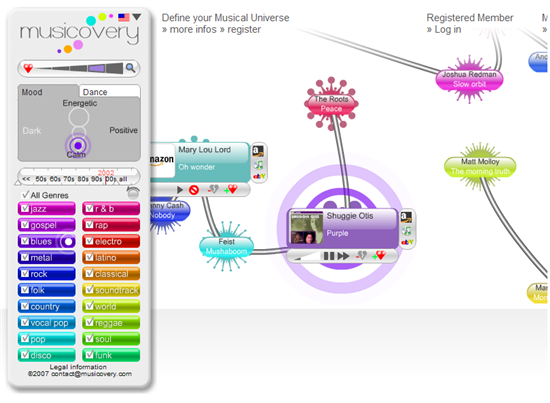The image size is (550, 403).
Task: Toggle the rock genre checkbox
Action: (25, 273)
